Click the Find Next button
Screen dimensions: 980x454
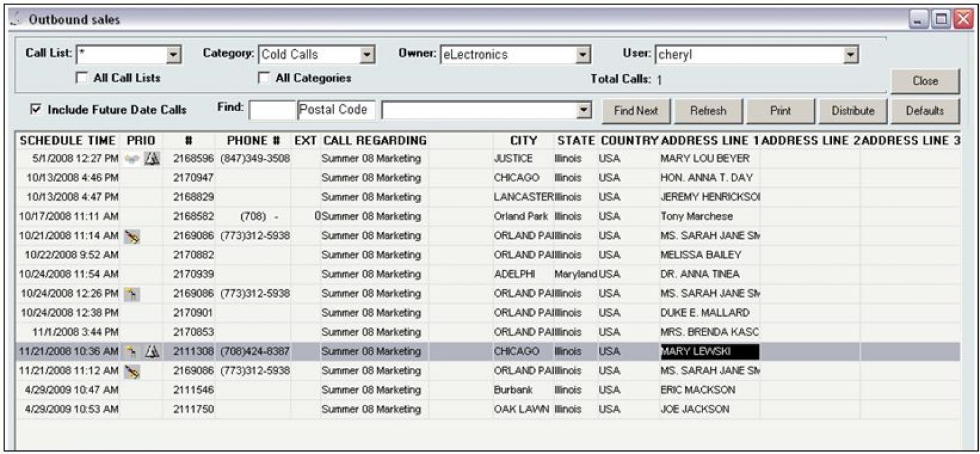635,110
